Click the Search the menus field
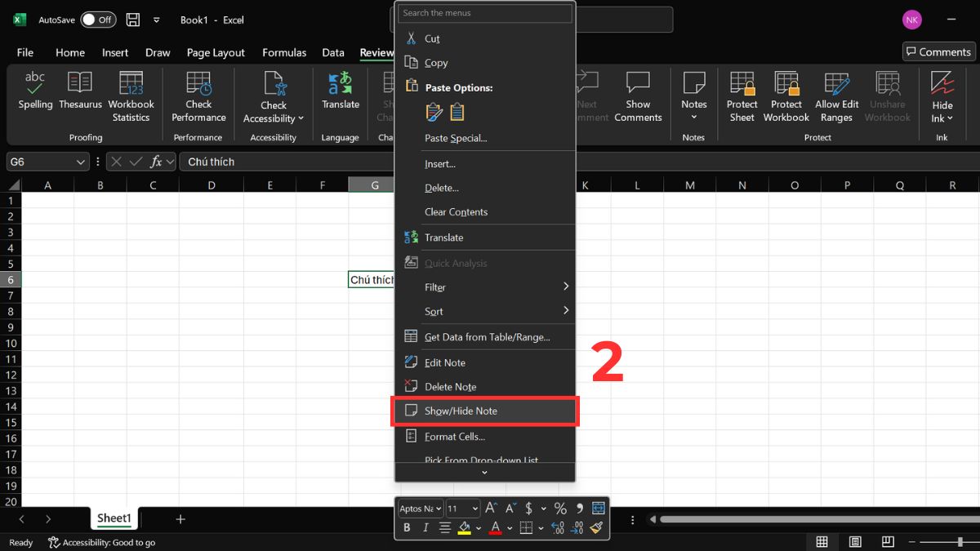 pyautogui.click(x=484, y=12)
